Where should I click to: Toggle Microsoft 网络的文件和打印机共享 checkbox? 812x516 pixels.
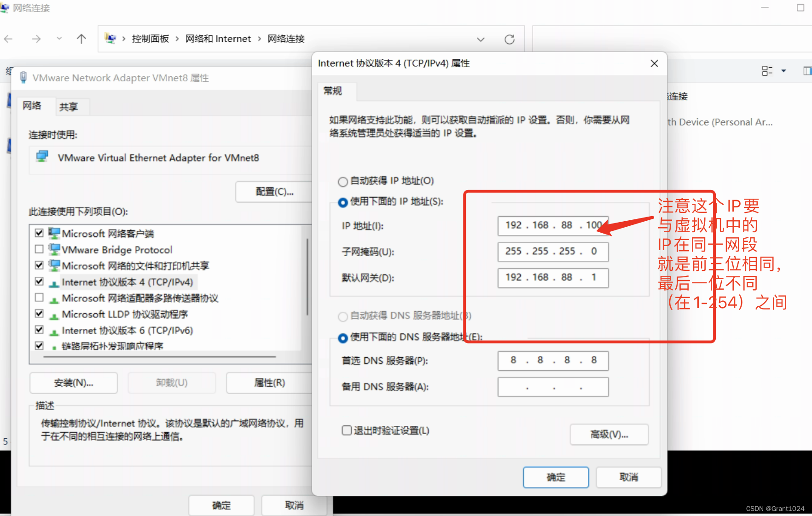pyautogui.click(x=39, y=265)
